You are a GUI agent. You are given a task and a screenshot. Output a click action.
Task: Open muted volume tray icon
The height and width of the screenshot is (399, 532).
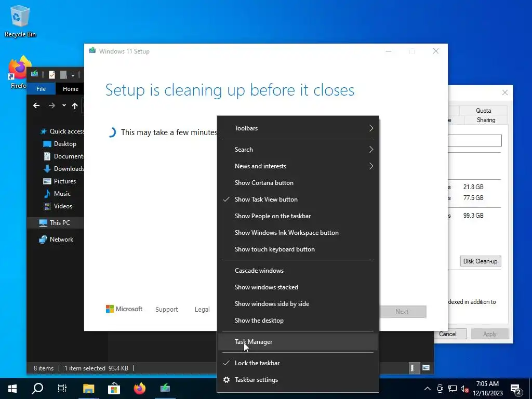point(465,389)
